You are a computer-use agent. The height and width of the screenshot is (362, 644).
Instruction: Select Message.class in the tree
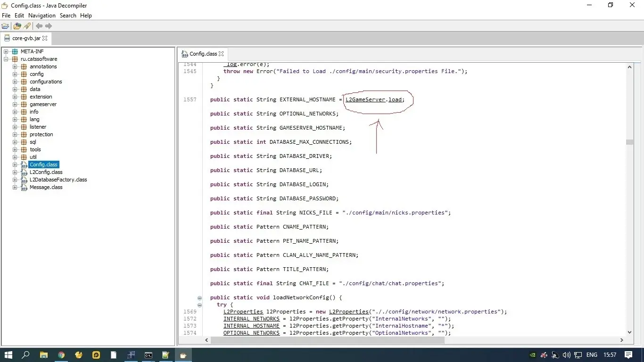(x=46, y=187)
